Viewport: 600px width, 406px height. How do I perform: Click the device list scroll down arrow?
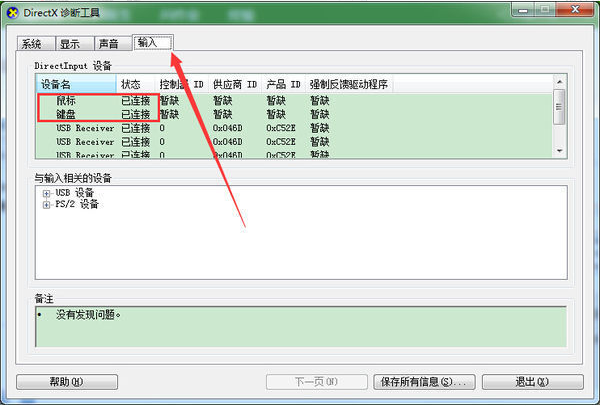tap(559, 151)
